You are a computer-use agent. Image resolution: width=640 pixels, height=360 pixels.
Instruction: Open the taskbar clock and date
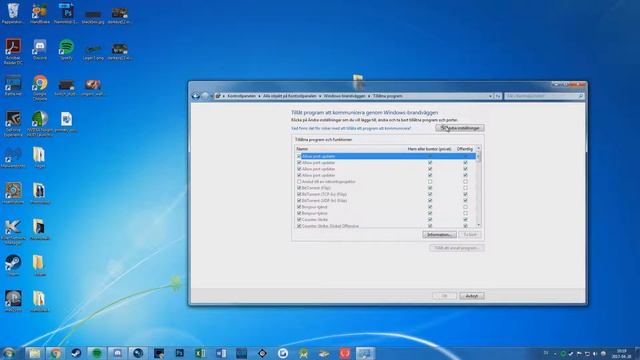(622, 353)
